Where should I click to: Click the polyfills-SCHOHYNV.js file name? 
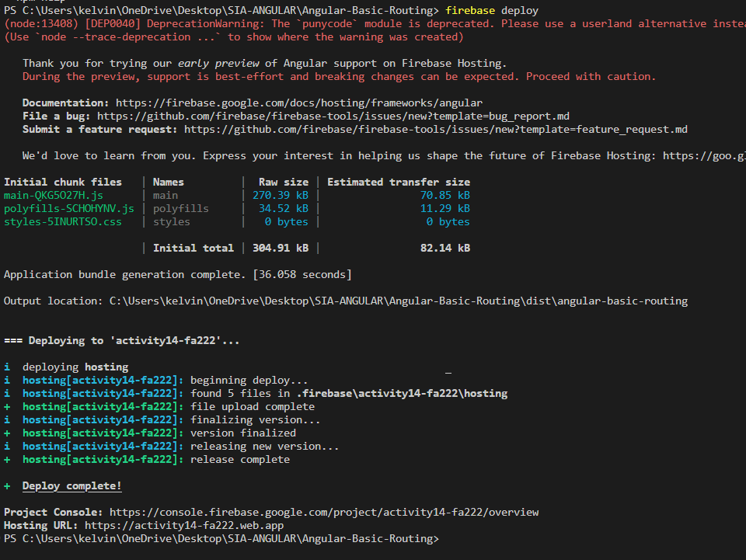69,209
